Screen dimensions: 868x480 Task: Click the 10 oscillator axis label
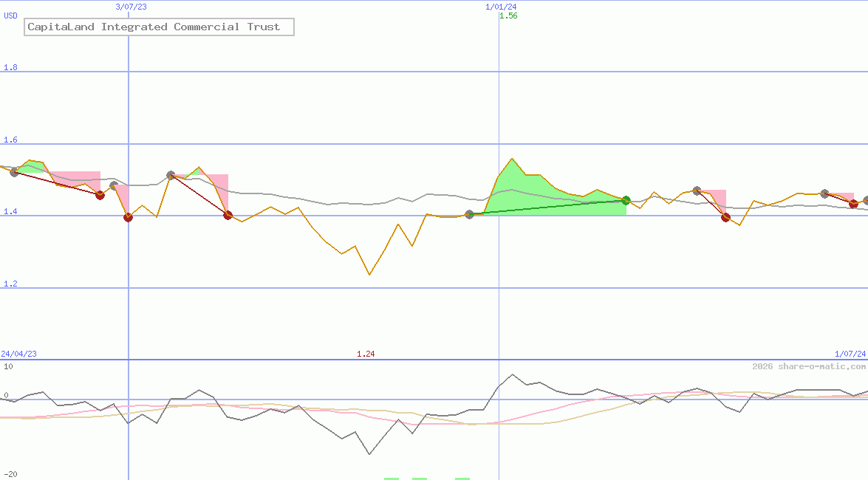pos(7,366)
